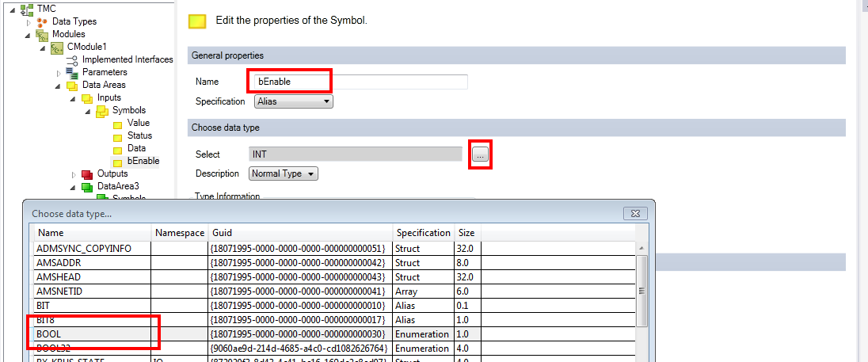Click the yellow icon beside bEnable symbol
The image size is (868, 362).
tap(117, 162)
